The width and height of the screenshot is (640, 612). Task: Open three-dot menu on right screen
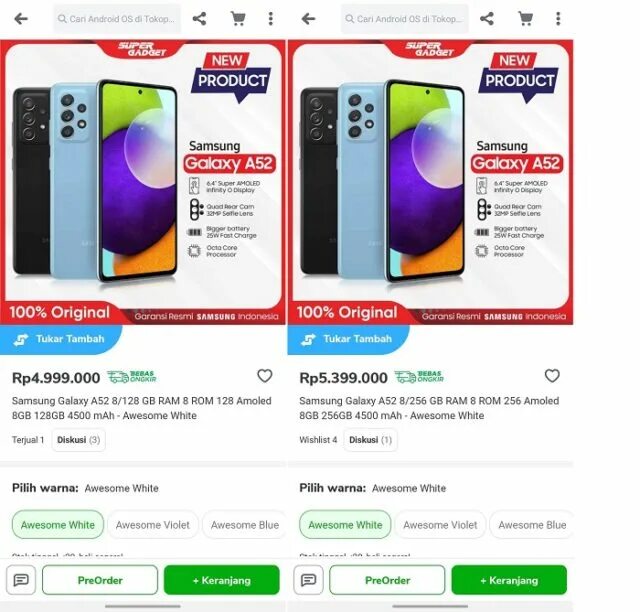click(x=558, y=18)
